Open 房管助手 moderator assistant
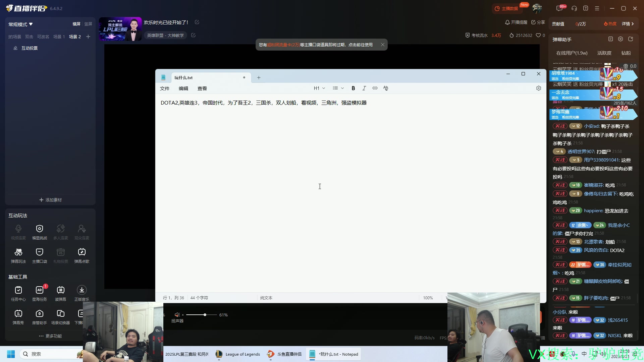 coord(40,317)
